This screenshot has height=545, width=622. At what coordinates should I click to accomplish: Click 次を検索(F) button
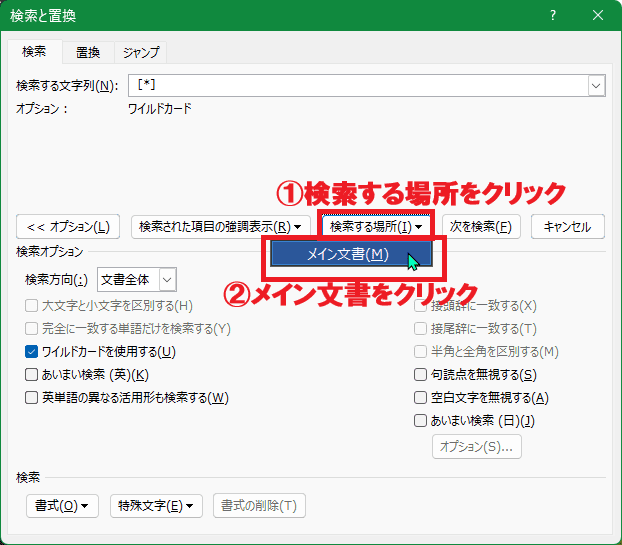point(481,226)
